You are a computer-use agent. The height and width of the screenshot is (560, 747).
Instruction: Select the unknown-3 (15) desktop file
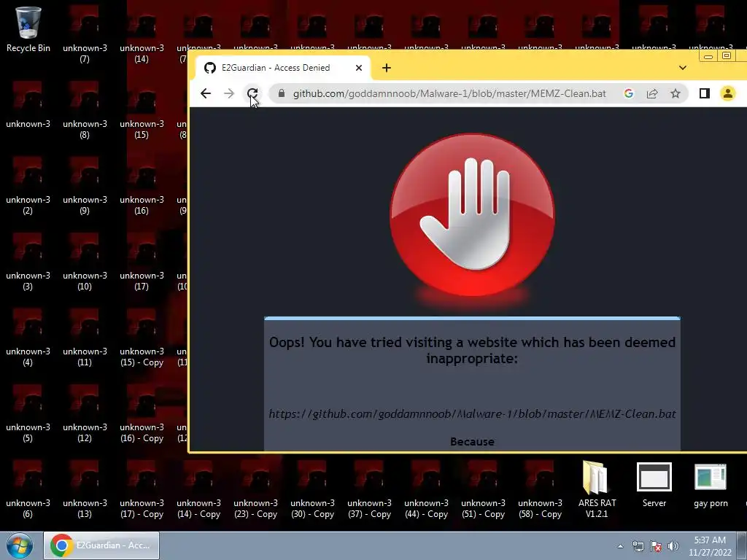pyautogui.click(x=142, y=111)
